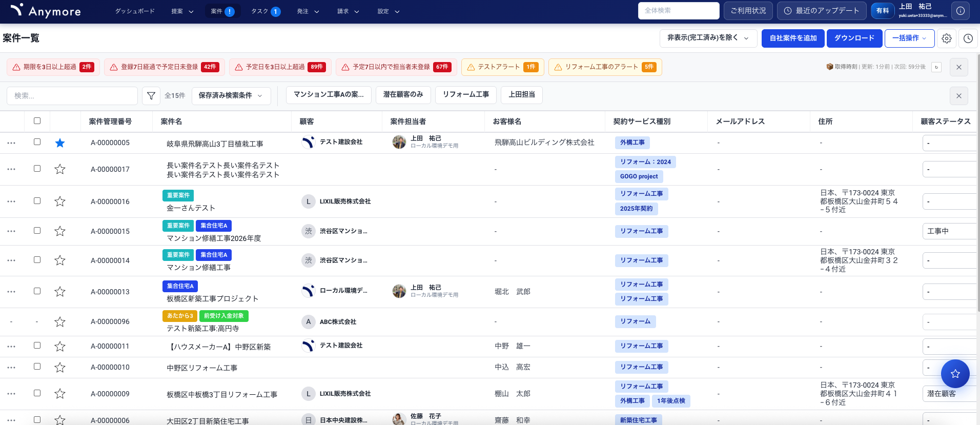Screen dimensions: 980x425
Task: Unstar project A-00000005
Action: coord(60,143)
